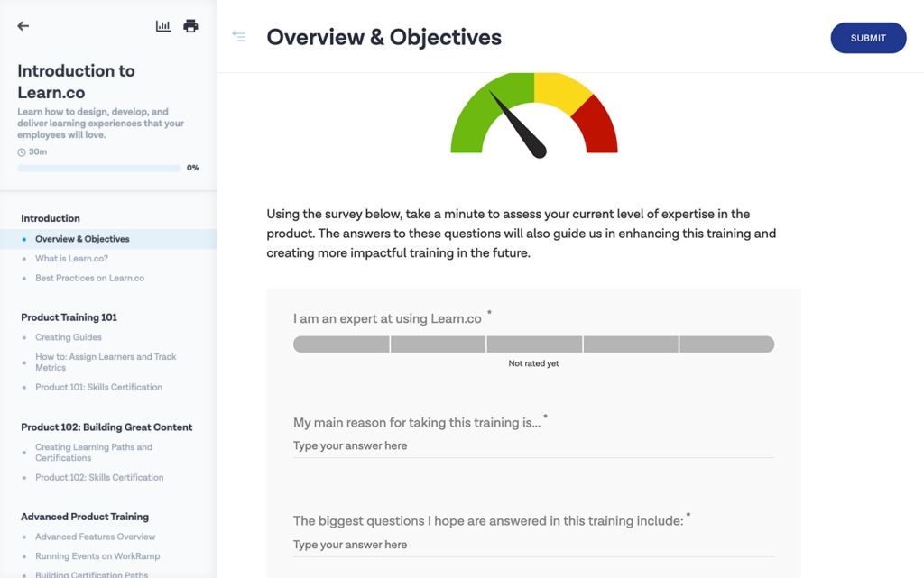Open Creating Learning Paths and Certifications

94,452
